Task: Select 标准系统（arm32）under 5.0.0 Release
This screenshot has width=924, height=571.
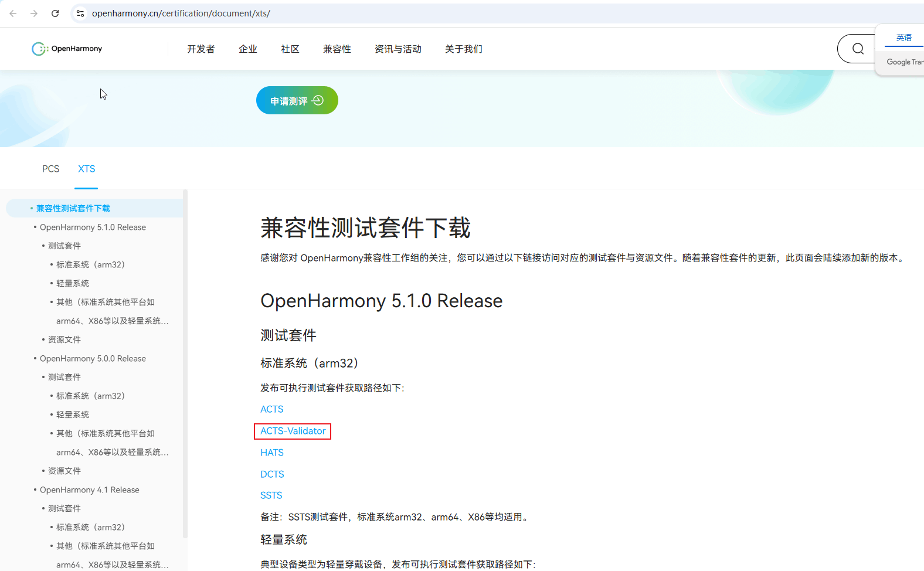Action: [90, 396]
